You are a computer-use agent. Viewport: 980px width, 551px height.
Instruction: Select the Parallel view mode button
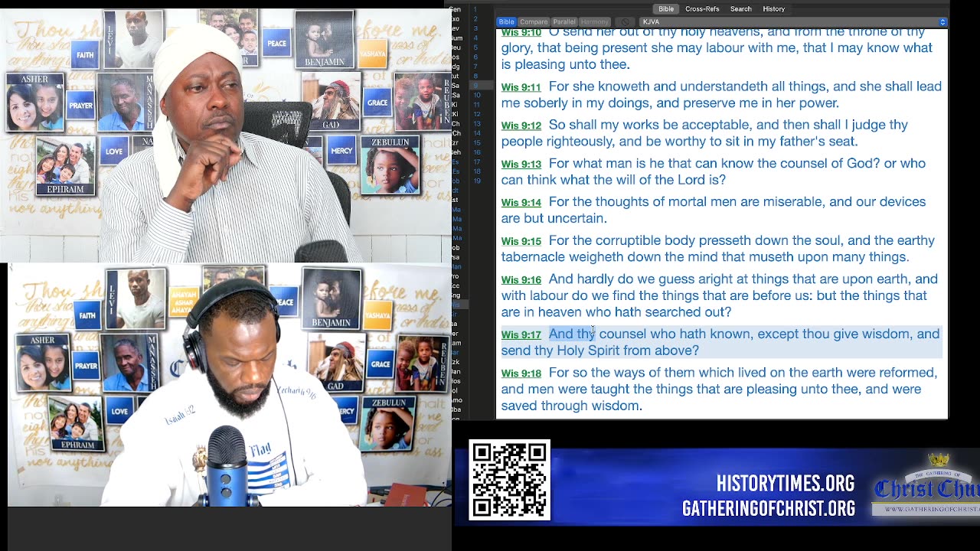click(564, 22)
